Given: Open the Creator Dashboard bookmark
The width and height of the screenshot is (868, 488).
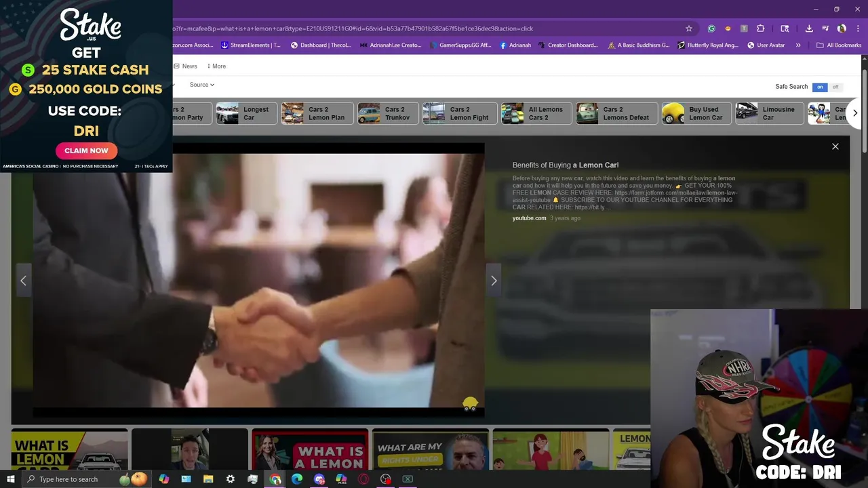Looking at the screenshot, I should tap(568, 45).
